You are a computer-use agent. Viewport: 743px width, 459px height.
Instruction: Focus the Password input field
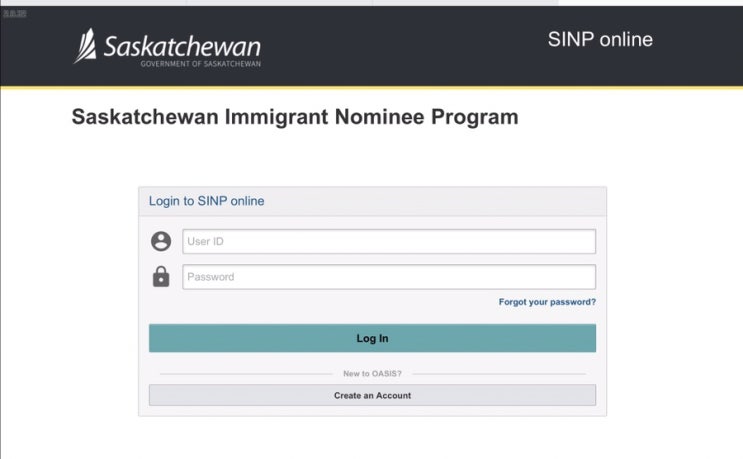[389, 277]
